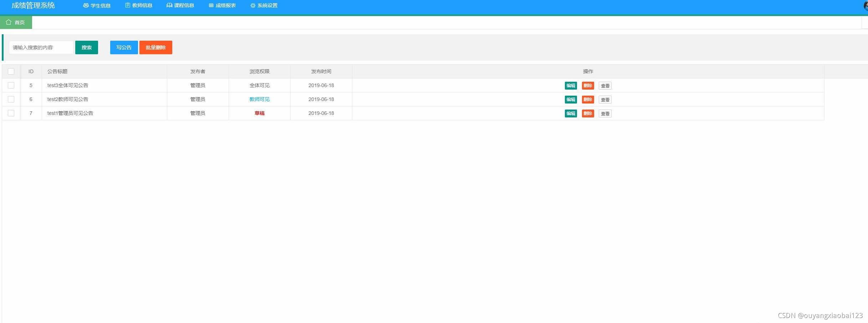868x323 pixels.
Task: Toggle the select-all checkbox in table header
Action: click(x=11, y=71)
